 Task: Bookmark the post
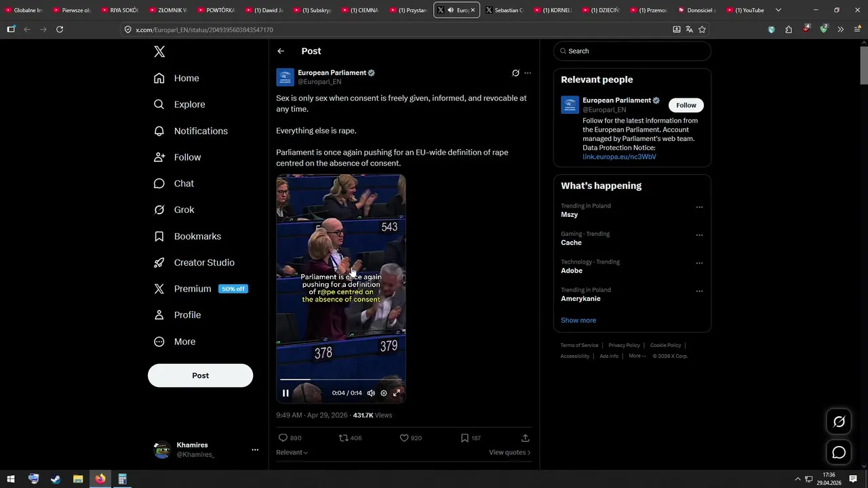(x=465, y=438)
